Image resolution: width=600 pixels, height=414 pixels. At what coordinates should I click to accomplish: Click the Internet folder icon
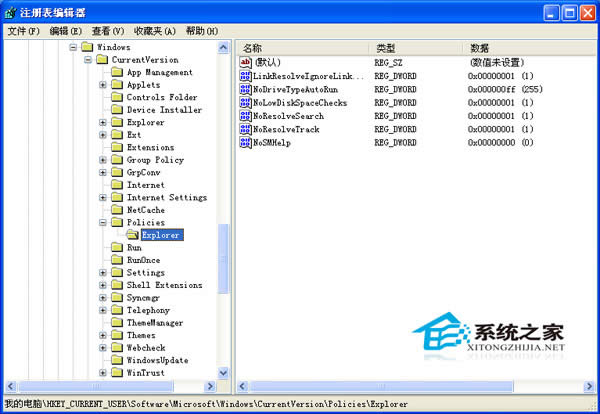[117, 184]
